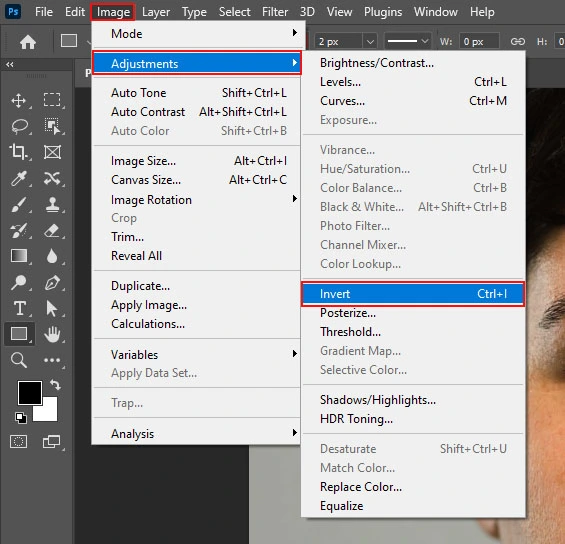Collapse the toolbar with double arrows

click(x=10, y=64)
